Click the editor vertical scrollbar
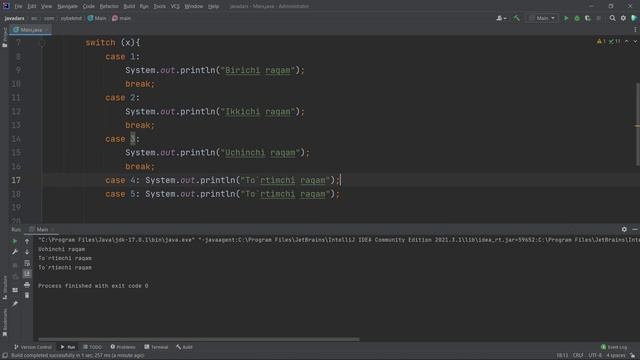The image size is (640, 360). [x=638, y=124]
